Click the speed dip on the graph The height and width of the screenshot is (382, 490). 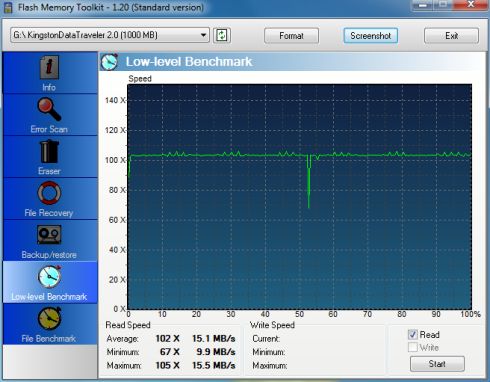(309, 182)
